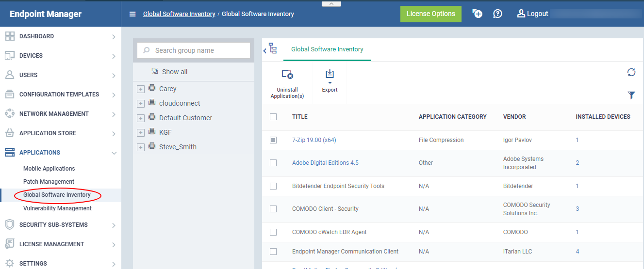Screen dimensions: 644x269
Task: Click the Users person icon
Action: pos(10,75)
